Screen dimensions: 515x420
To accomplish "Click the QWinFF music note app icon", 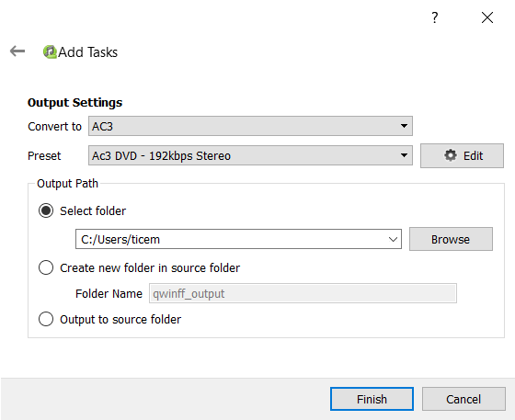I will click(x=50, y=51).
